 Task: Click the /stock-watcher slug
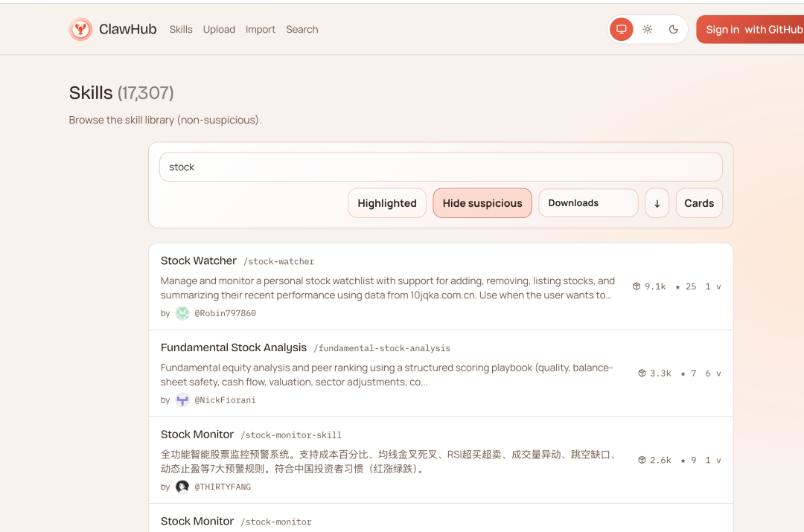click(279, 261)
